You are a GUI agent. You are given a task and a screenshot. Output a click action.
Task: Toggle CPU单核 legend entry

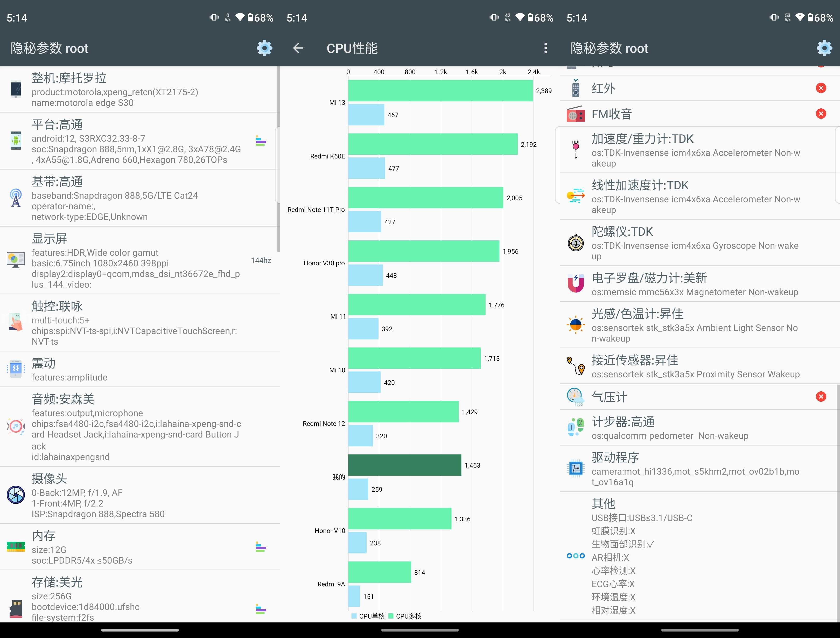point(368,616)
